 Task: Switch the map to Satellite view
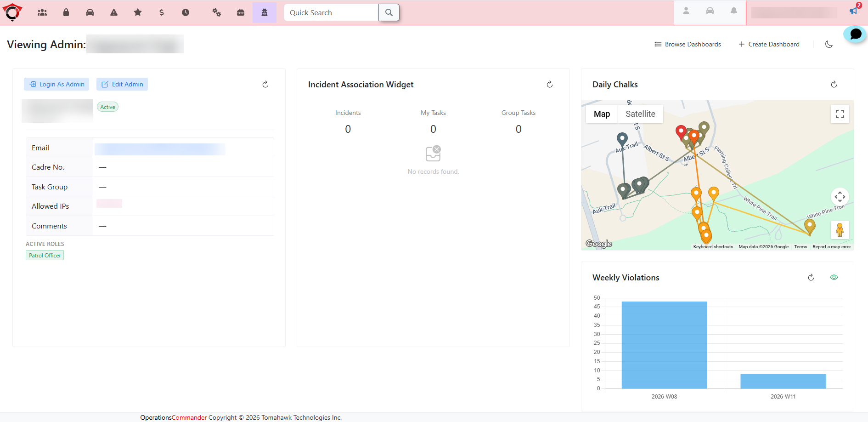point(640,114)
